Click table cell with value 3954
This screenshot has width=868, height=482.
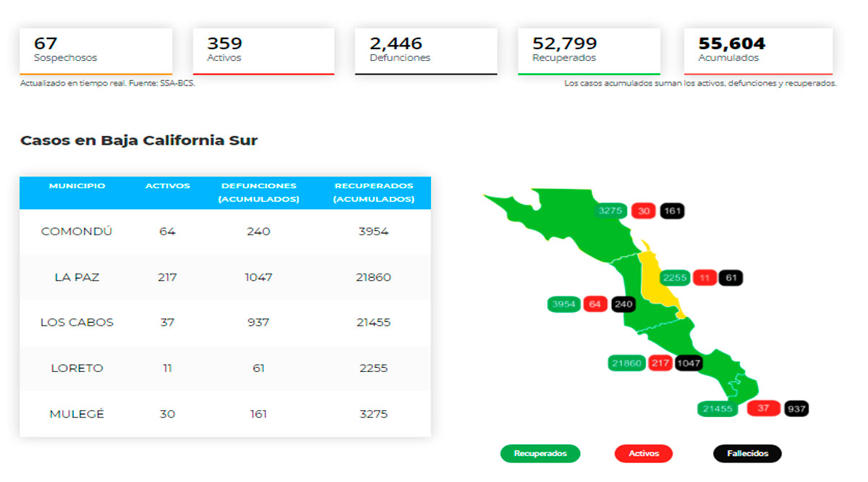point(373,232)
